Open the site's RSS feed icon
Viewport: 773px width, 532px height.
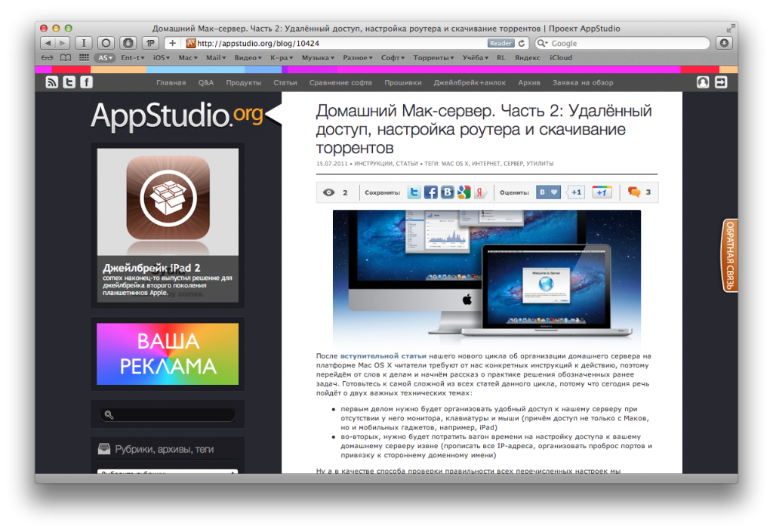point(52,82)
